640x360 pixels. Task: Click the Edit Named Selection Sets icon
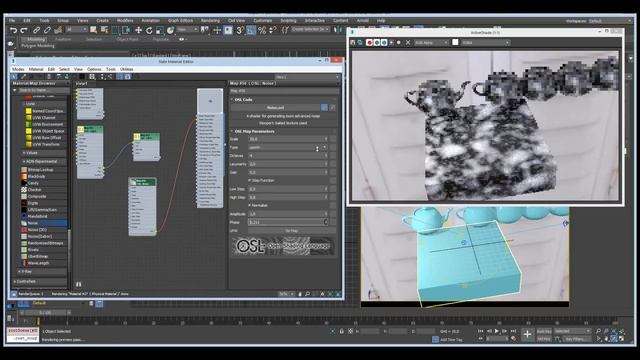tap(285, 30)
